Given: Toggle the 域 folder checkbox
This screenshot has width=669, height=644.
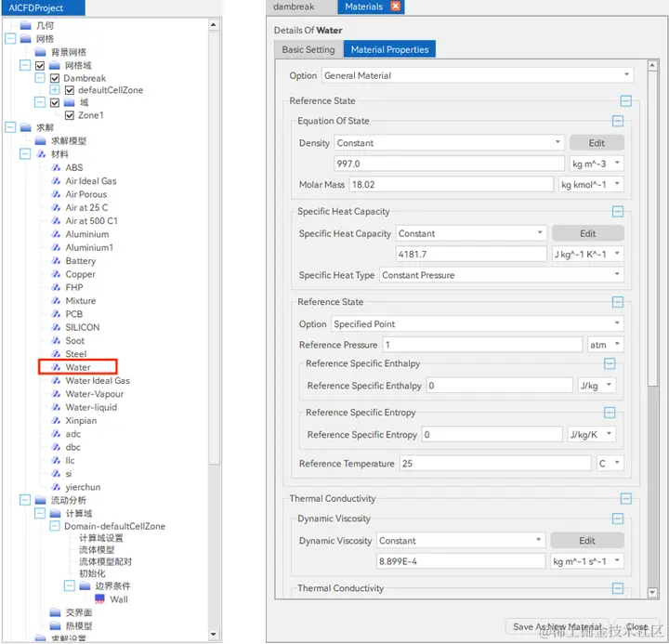Looking at the screenshot, I should pyautogui.click(x=55, y=102).
